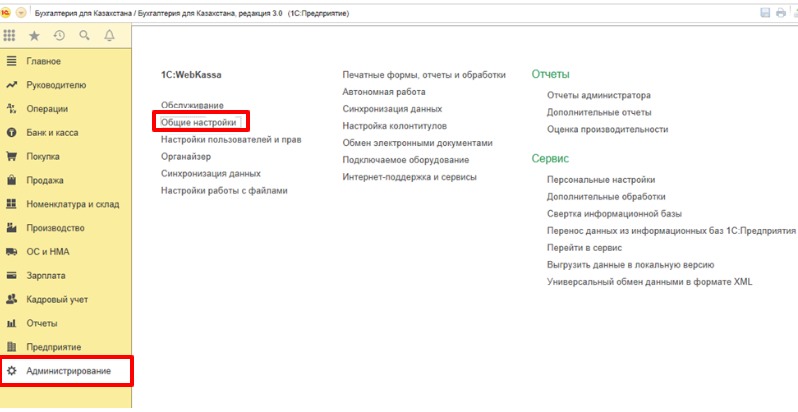The height and width of the screenshot is (412, 798).
Task: Click the 1C logo icon in title bar
Action: click(6, 13)
